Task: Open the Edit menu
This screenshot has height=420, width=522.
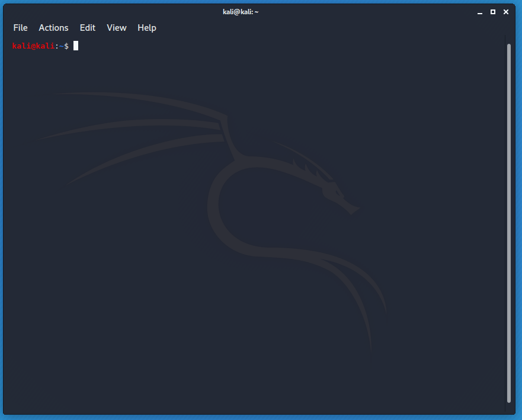Action: click(88, 28)
